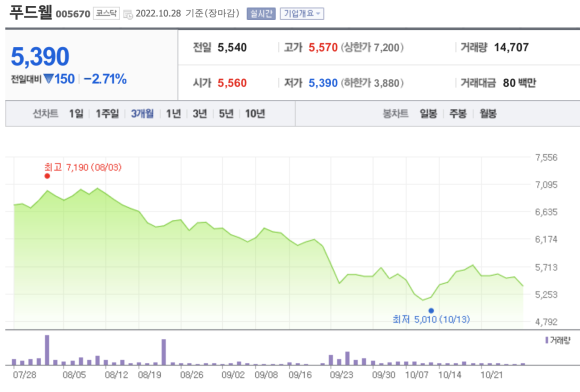
Task: Click the 7,556 price axis label
Action: click(546, 158)
